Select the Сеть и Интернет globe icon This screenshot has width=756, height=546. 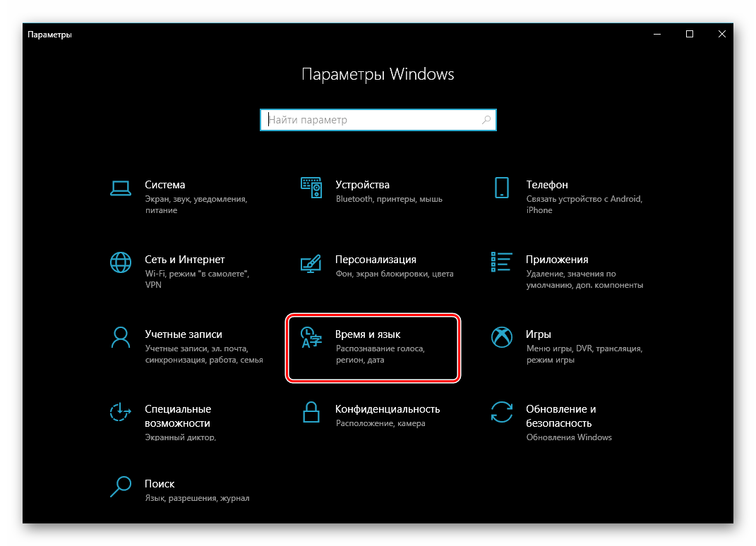(x=121, y=262)
